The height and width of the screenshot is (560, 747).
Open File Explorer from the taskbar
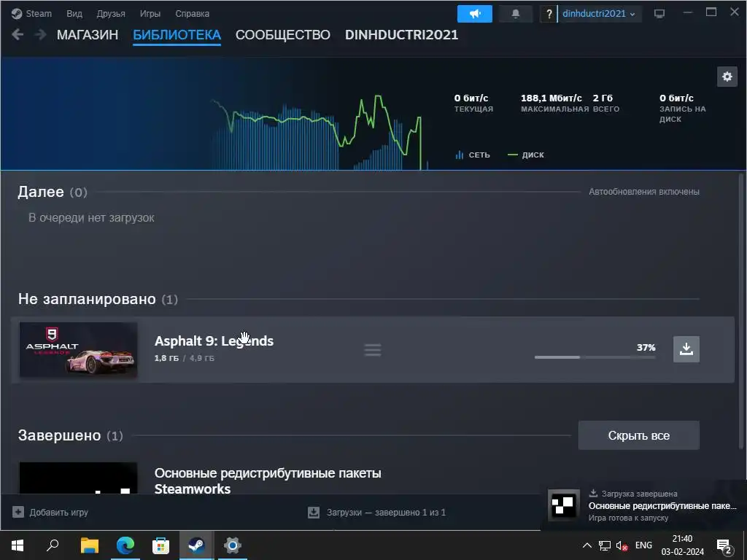pyautogui.click(x=89, y=545)
